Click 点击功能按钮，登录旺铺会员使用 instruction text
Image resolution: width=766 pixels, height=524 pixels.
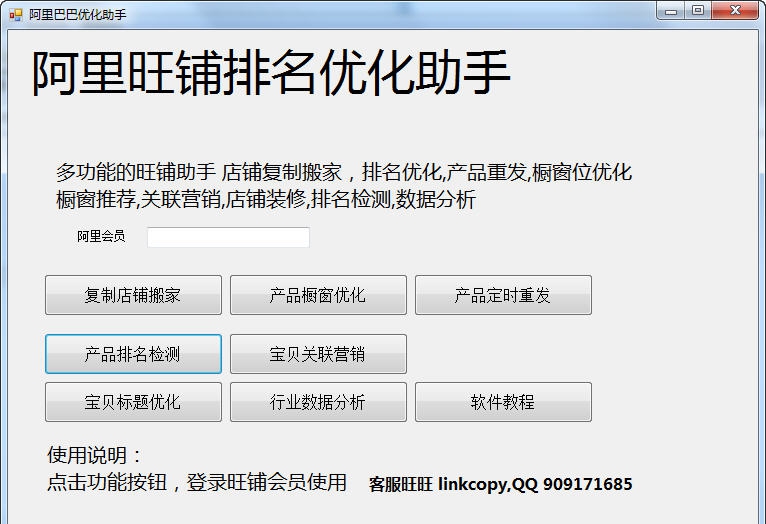tap(197, 482)
